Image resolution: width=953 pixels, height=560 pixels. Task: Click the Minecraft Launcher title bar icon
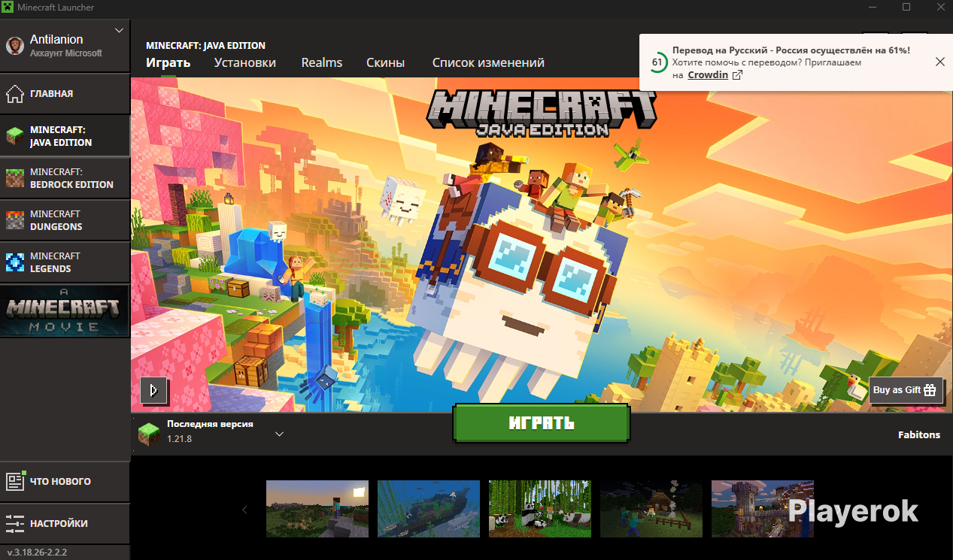pos(8,8)
